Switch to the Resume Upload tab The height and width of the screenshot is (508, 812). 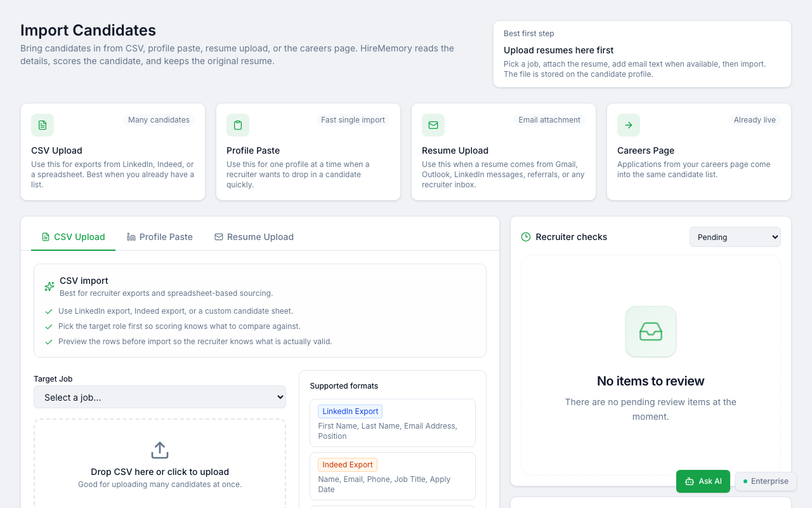pyautogui.click(x=254, y=237)
